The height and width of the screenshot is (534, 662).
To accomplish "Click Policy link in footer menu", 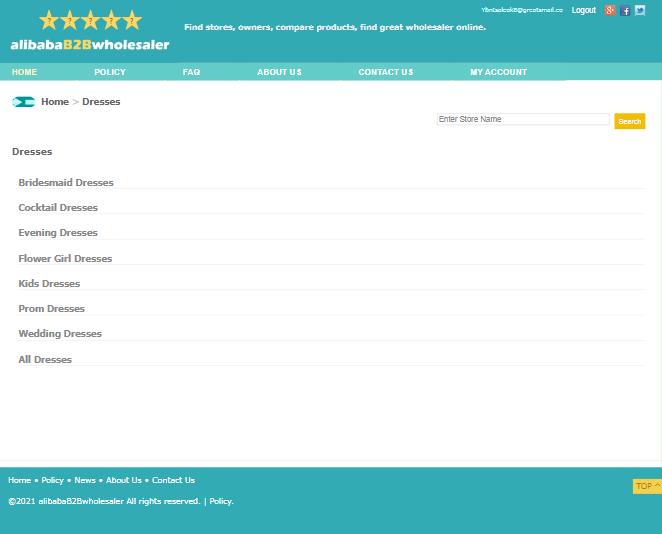I will 52,480.
